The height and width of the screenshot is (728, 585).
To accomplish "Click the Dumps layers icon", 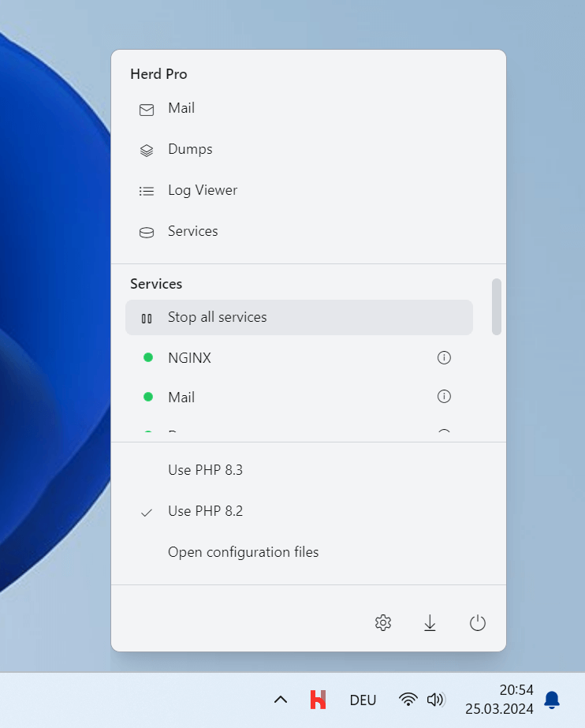I will pos(147,150).
